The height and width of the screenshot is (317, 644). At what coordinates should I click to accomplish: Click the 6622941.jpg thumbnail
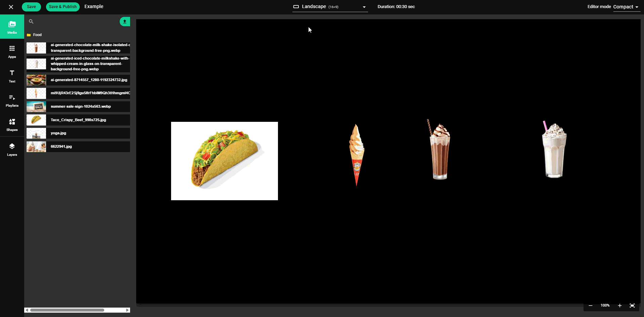tap(36, 147)
